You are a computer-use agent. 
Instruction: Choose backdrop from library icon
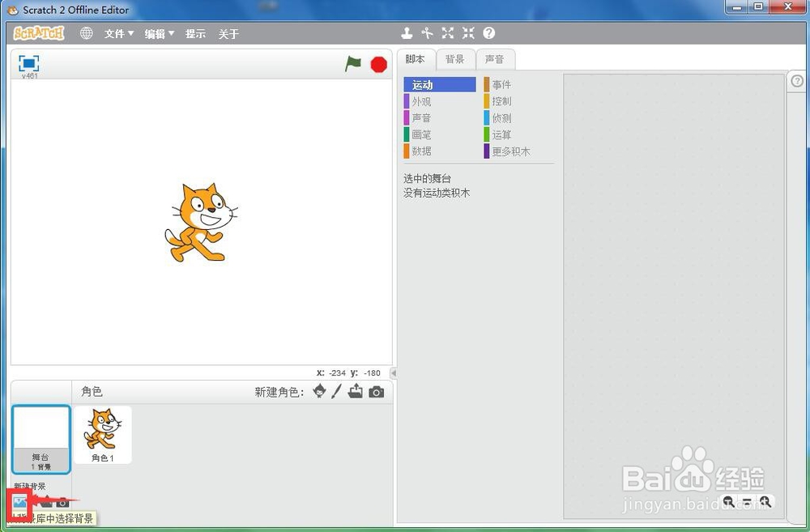coord(19,502)
